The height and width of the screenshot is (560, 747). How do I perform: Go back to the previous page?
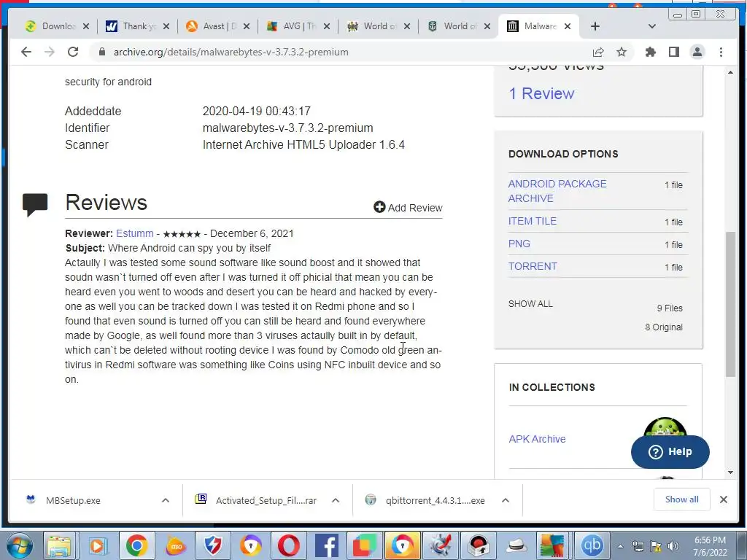[26, 52]
